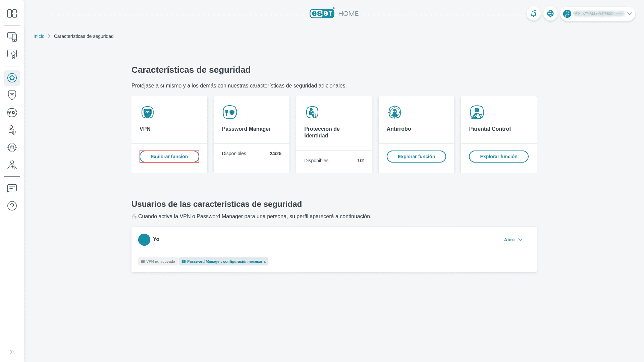Click Explorar función under VPN
This screenshot has height=362, width=644.
tap(169, 157)
